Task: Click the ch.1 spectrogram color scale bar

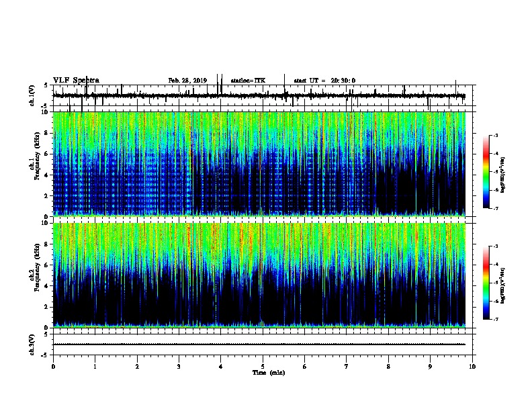Action: [x=486, y=172]
